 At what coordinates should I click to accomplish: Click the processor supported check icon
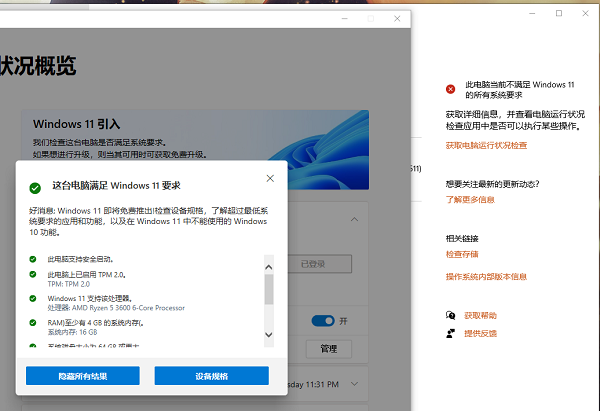[34, 299]
